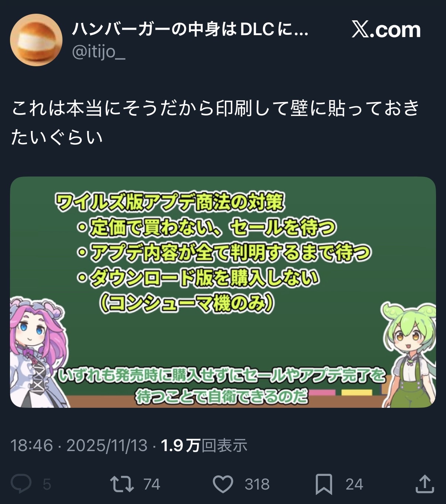Image resolution: width=446 pixels, height=504 pixels.
Task: View the 1.9万 回表示 view count
Action: pyautogui.click(x=204, y=445)
